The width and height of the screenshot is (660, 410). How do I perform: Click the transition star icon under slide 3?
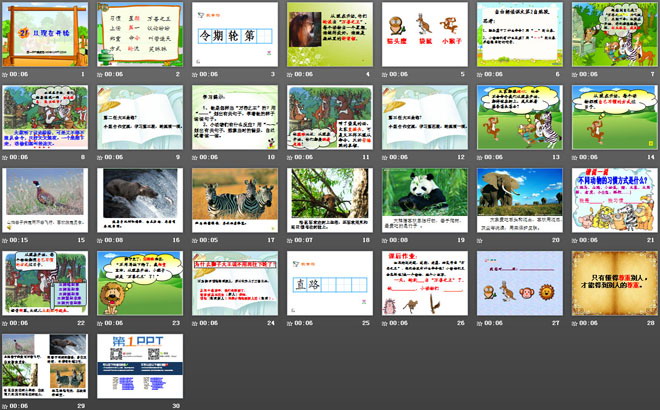click(195, 75)
